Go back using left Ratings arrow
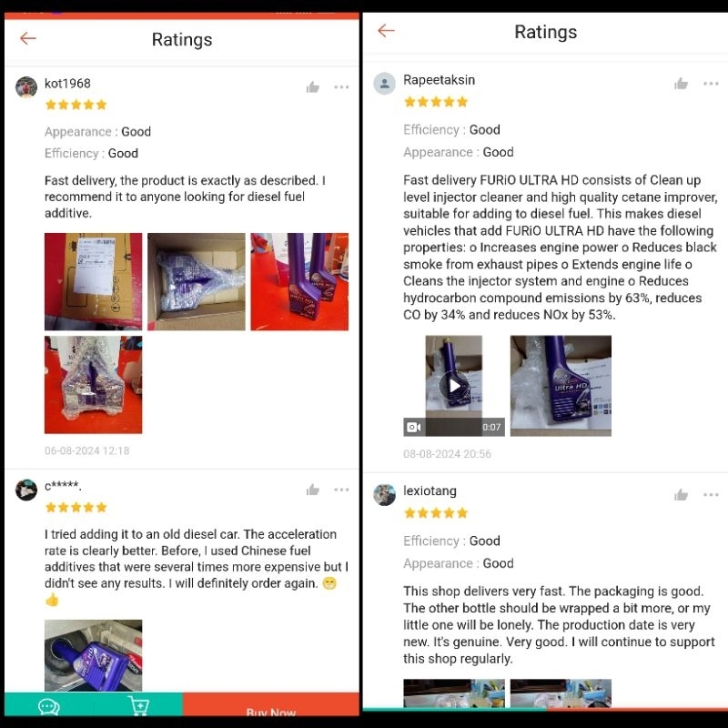Viewport: 728px width, 728px height. pos(28,38)
